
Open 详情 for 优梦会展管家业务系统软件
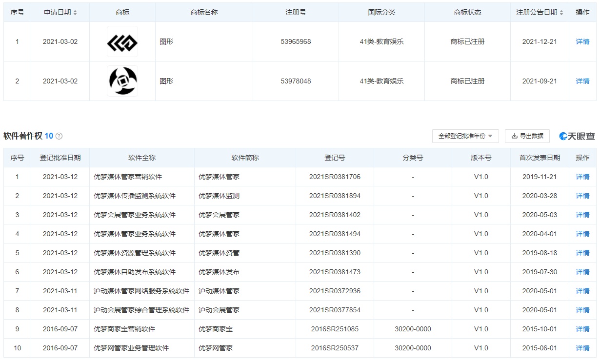click(582, 215)
